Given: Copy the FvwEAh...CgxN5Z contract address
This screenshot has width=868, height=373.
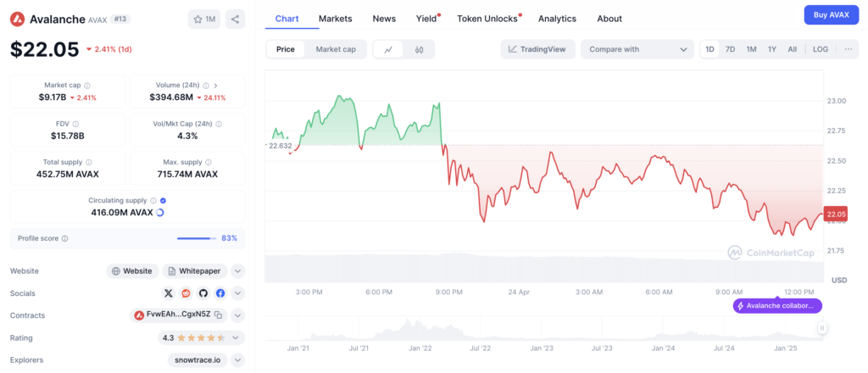Looking at the screenshot, I should 219,315.
